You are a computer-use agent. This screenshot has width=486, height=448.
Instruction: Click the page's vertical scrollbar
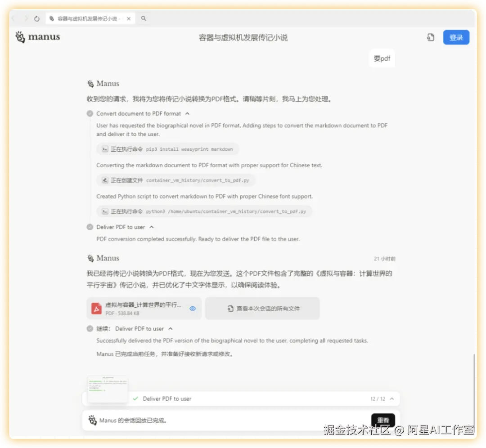point(474,393)
